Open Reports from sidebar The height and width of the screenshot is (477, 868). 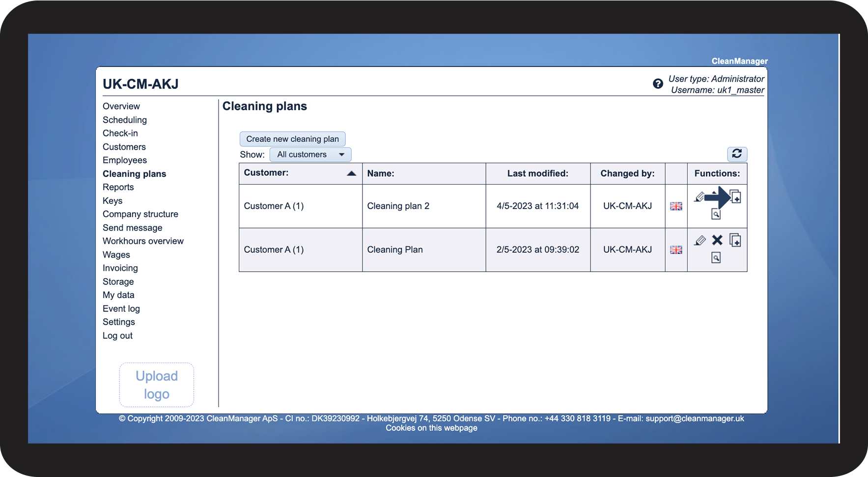click(118, 187)
